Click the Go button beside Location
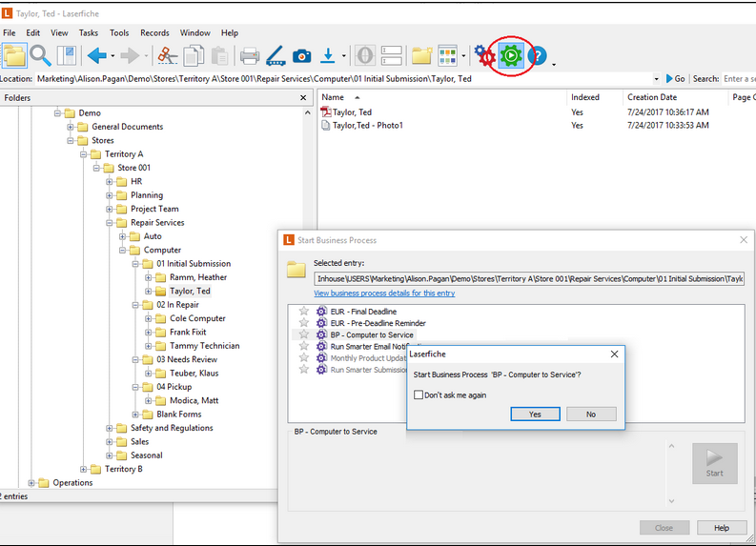The height and width of the screenshot is (546, 756). tap(676, 78)
